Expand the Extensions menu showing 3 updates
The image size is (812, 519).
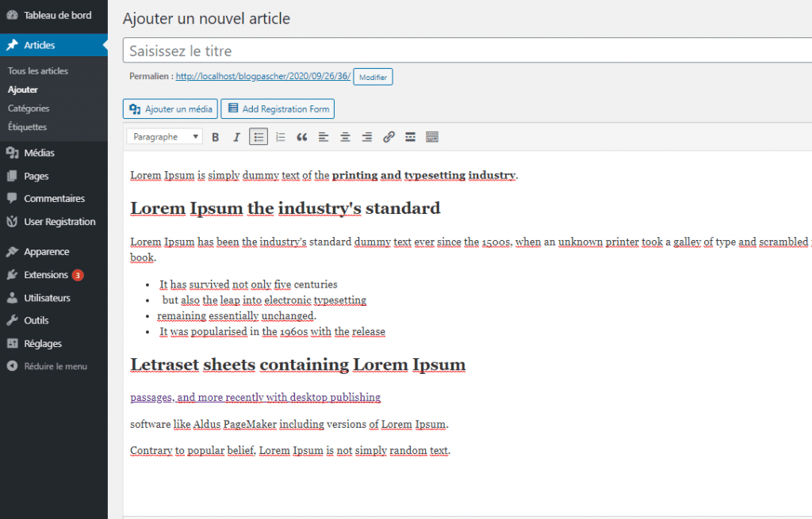(x=44, y=274)
